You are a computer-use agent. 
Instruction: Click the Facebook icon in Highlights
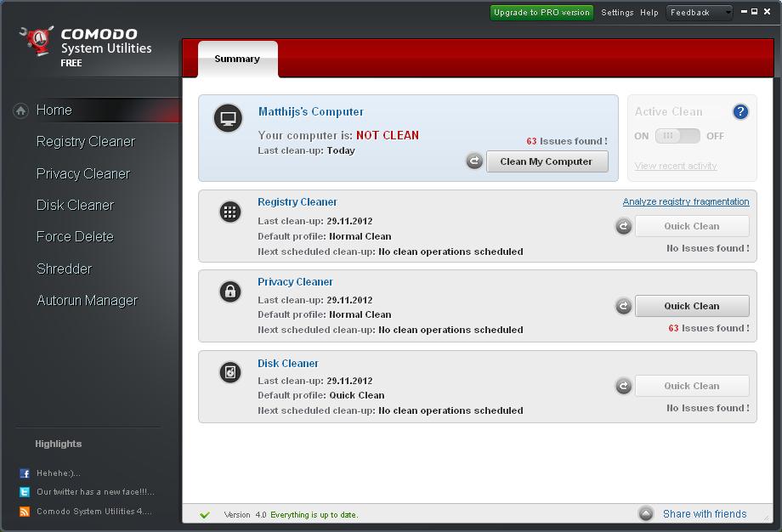pos(25,473)
